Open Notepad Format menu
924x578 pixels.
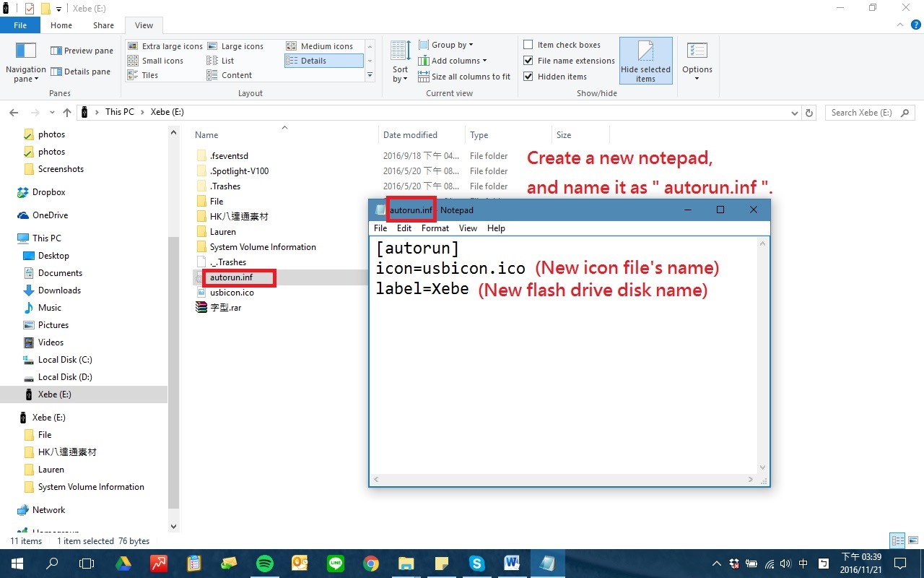tap(435, 228)
